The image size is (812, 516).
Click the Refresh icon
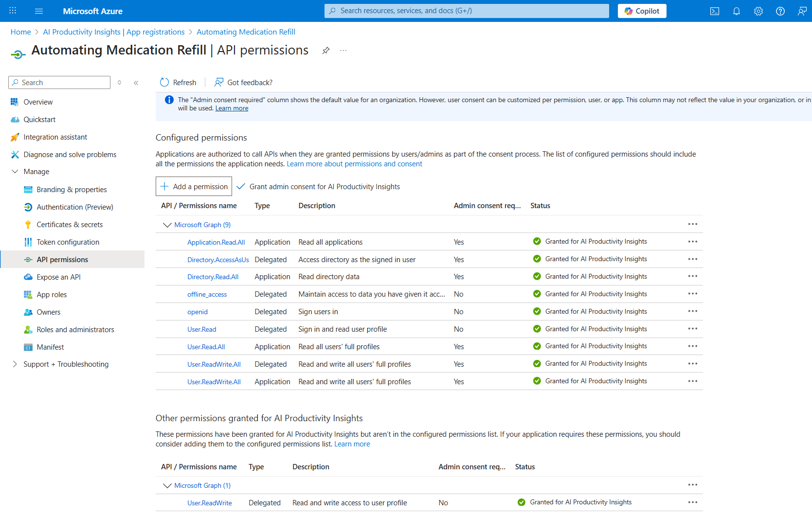point(164,83)
